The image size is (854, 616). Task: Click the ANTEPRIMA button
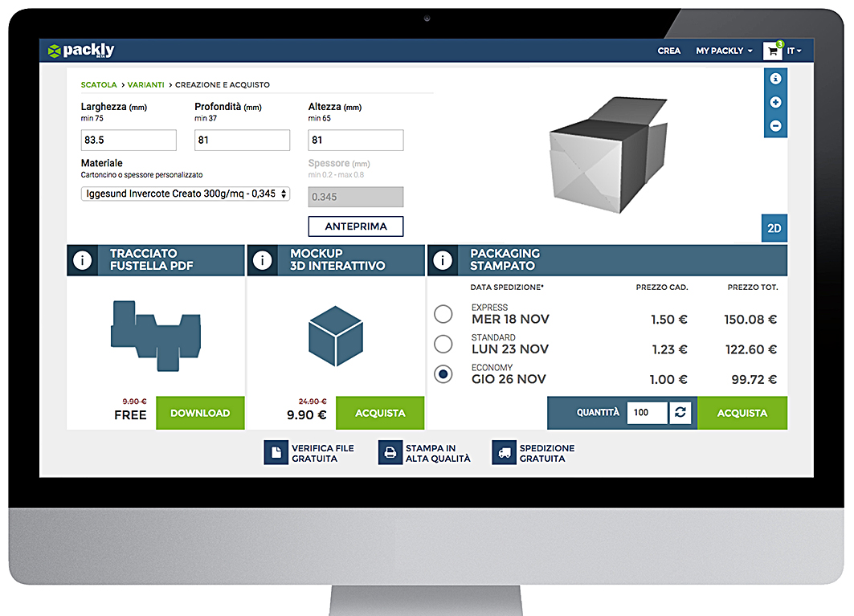[356, 226]
